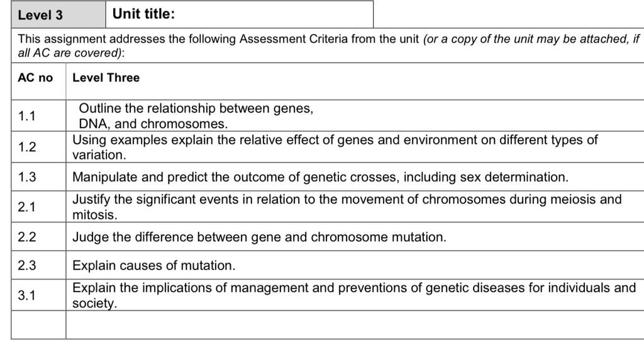The height and width of the screenshot is (343, 644).
Task: Select the genes, DNA, and chromosomes criterion
Action: (x=196, y=116)
